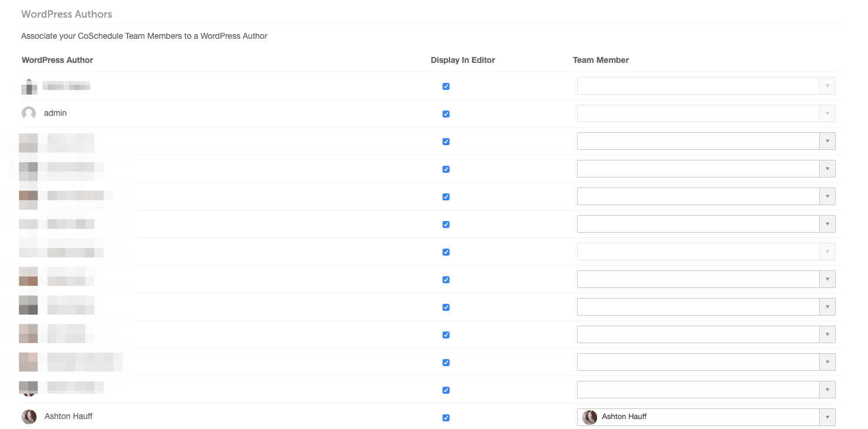Click the admin author's gray avatar icon
The width and height of the screenshot is (868, 429).
(29, 113)
